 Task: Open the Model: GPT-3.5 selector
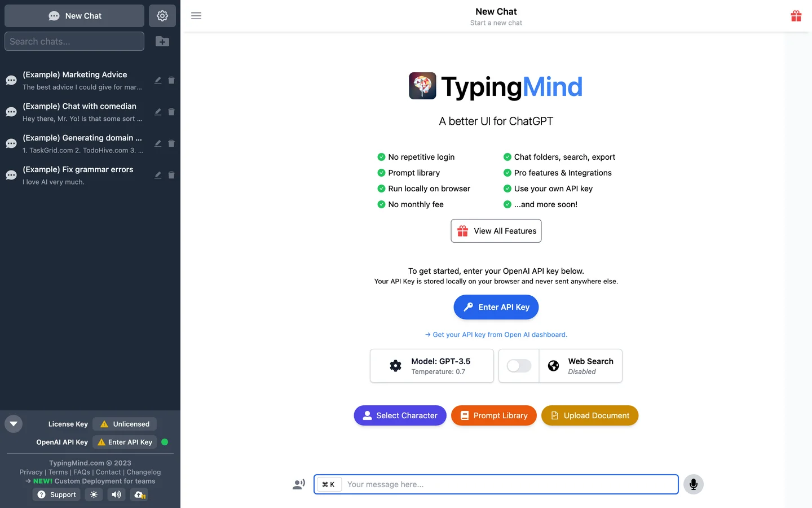tap(432, 366)
